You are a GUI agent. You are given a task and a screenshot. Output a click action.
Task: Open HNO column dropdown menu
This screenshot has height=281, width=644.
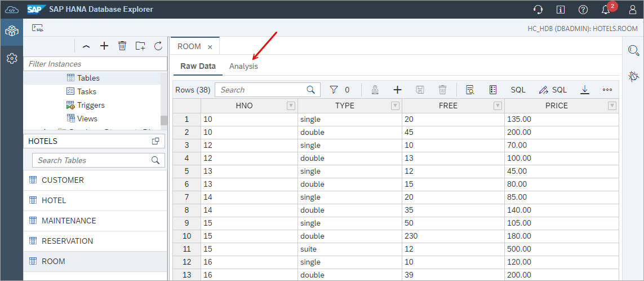pyautogui.click(x=291, y=106)
